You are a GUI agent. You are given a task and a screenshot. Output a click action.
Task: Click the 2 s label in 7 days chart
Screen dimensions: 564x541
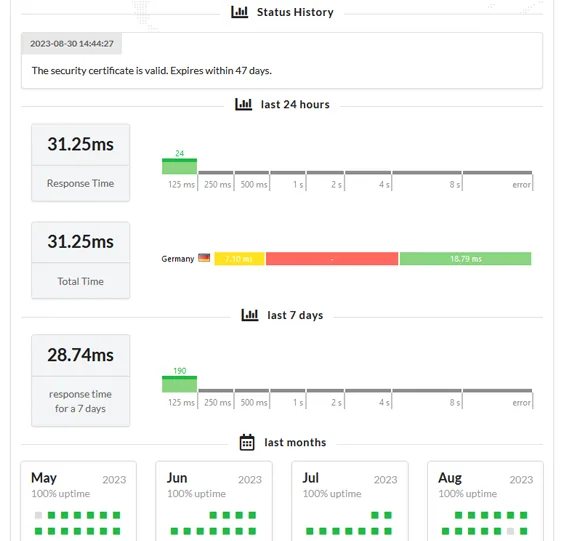(x=336, y=403)
